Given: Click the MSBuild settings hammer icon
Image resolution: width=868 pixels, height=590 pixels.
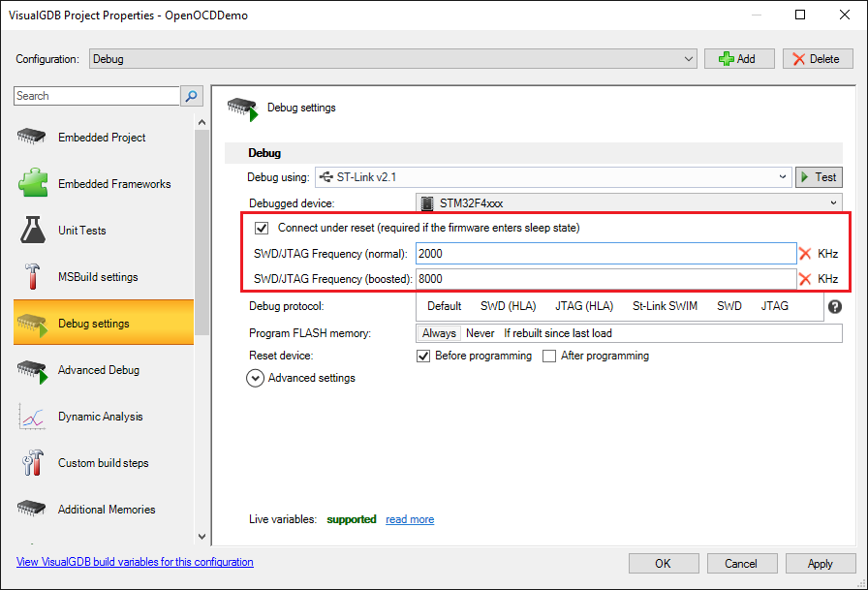Looking at the screenshot, I should (32, 276).
